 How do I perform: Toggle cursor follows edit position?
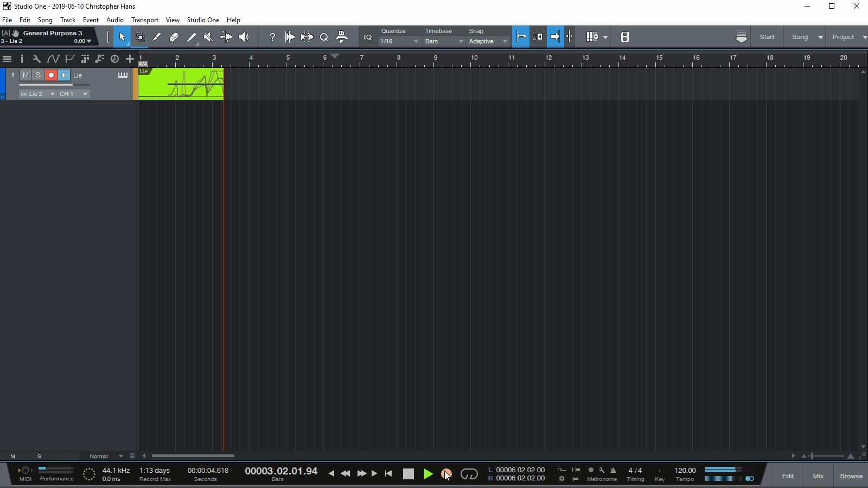coord(570,37)
